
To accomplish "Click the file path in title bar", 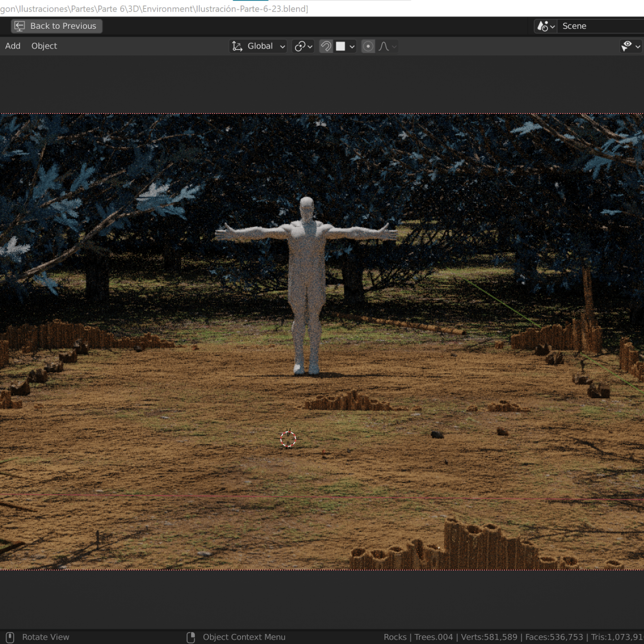I will (x=154, y=8).
